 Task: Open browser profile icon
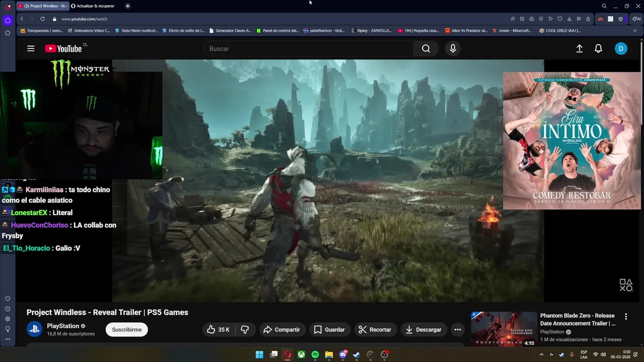[588, 19]
